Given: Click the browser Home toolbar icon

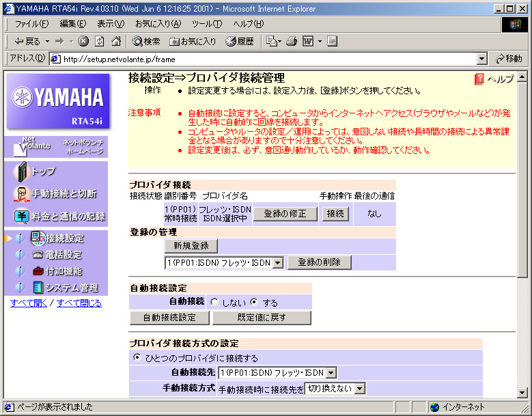Looking at the screenshot, I should click(116, 41).
